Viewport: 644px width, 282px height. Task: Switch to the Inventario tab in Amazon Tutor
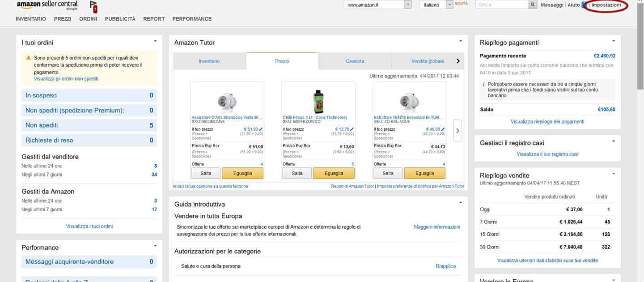coord(209,61)
